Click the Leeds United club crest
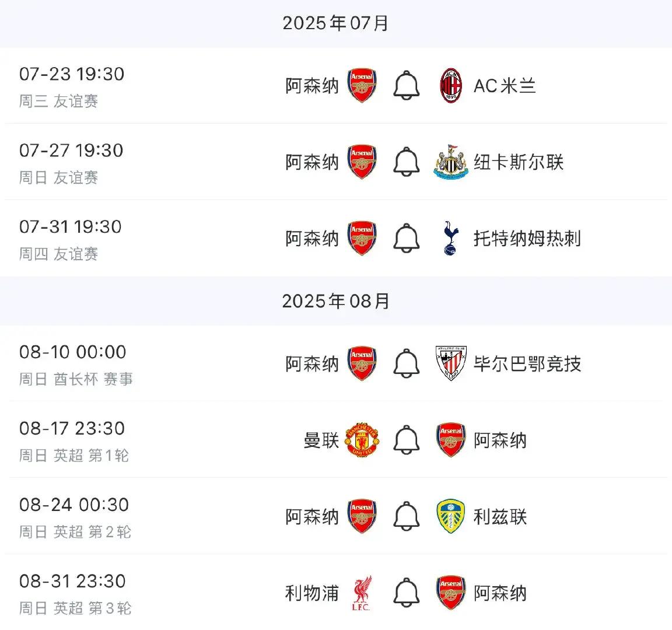The height and width of the screenshot is (630, 672). [x=450, y=517]
